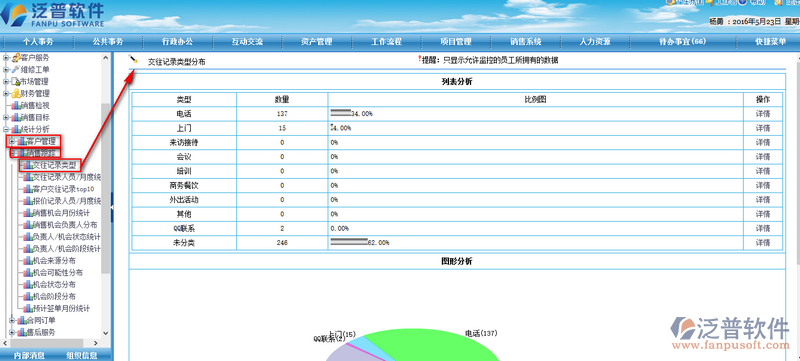Expand the 客户管理 tree node

(12, 141)
